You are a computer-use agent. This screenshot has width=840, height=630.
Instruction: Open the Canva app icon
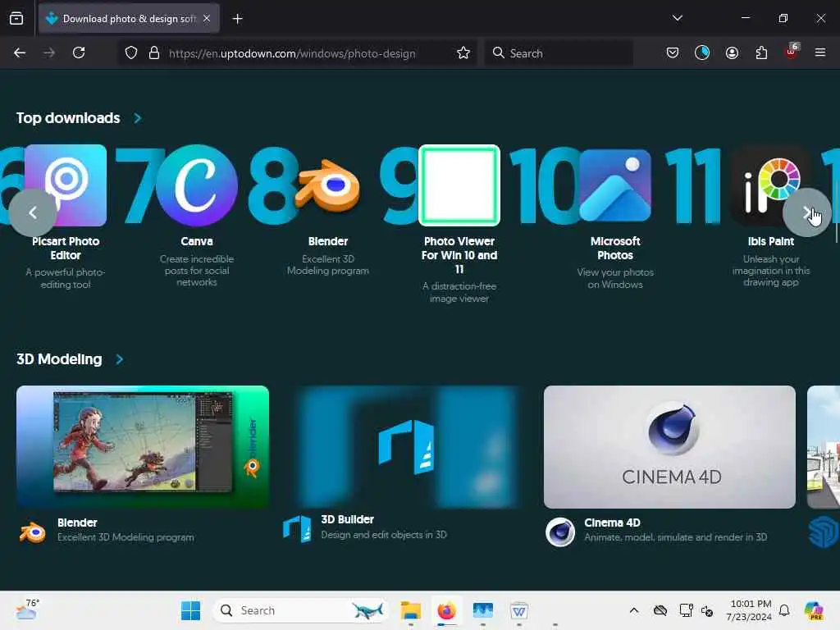(197, 185)
